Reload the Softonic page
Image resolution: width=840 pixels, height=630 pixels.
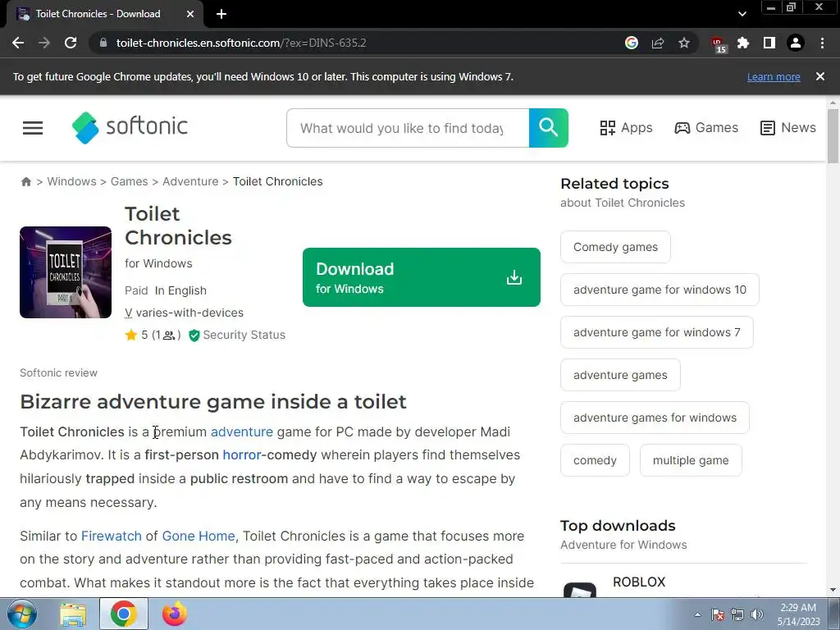pos(71,43)
